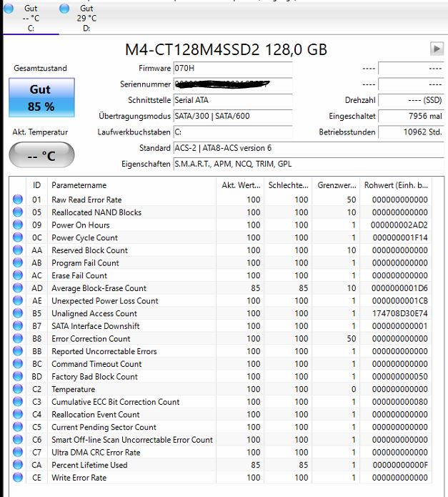Select the text Percent Lifetime Used
The width and height of the screenshot is (448, 497).
click(x=89, y=465)
